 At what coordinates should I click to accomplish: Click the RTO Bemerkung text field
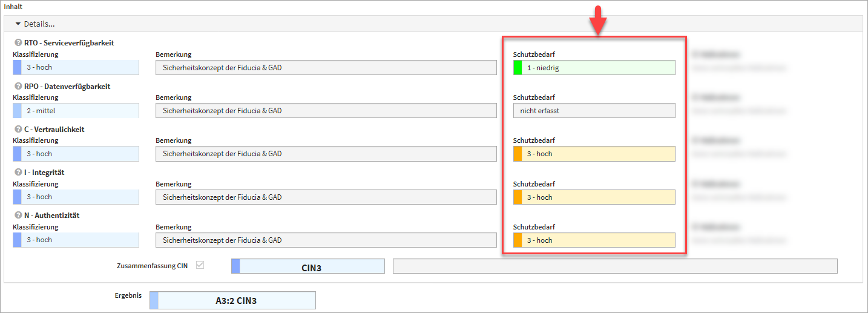pyautogui.click(x=326, y=68)
